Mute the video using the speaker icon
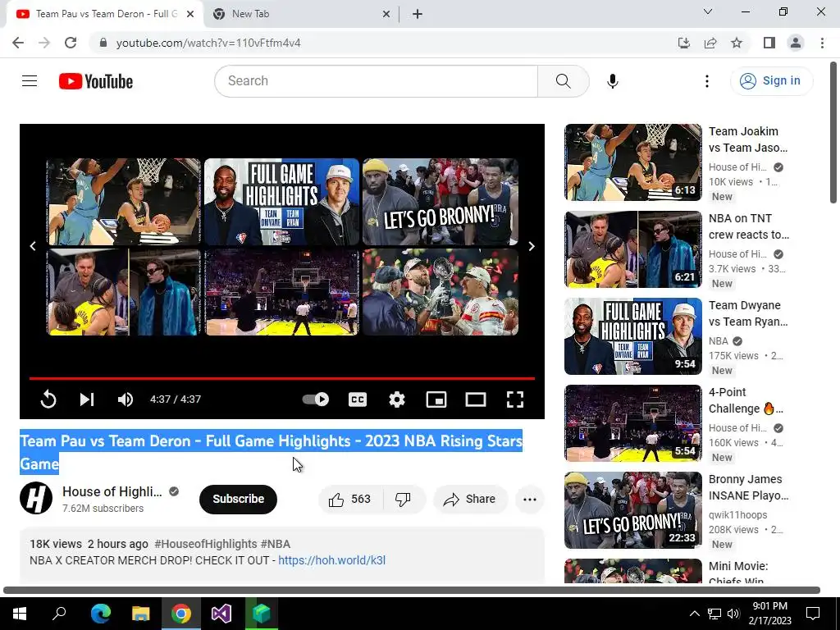The image size is (840, 630). (126, 399)
